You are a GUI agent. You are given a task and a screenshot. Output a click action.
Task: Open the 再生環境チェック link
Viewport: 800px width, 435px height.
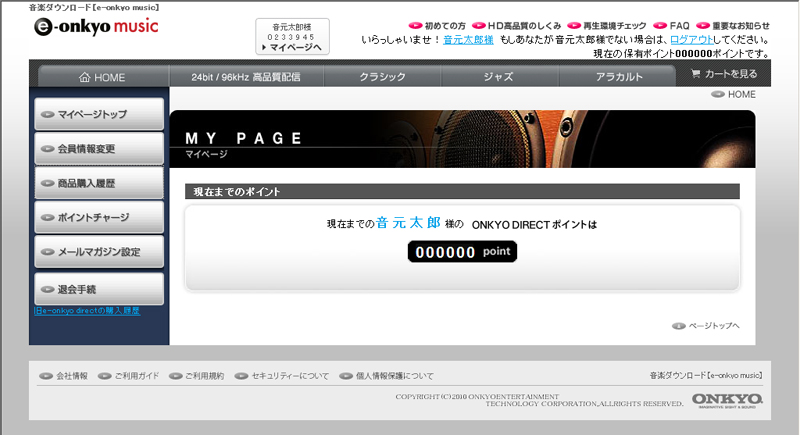point(607,25)
